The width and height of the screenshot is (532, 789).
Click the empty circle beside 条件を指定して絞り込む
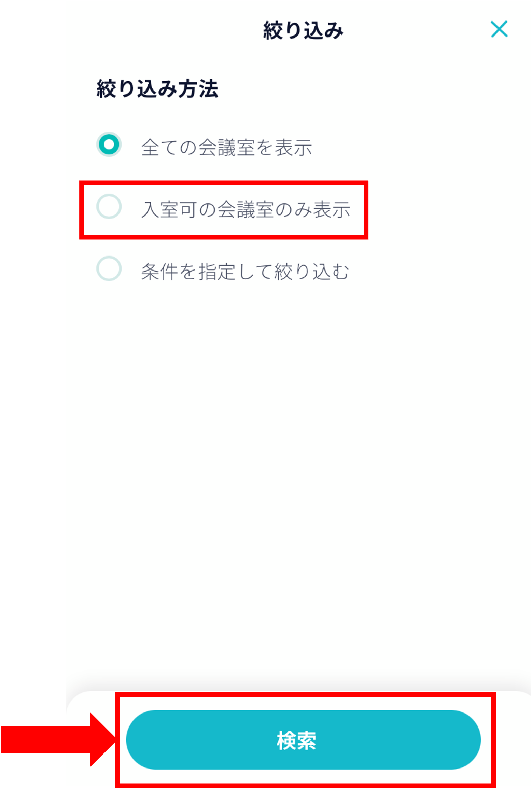109,268
